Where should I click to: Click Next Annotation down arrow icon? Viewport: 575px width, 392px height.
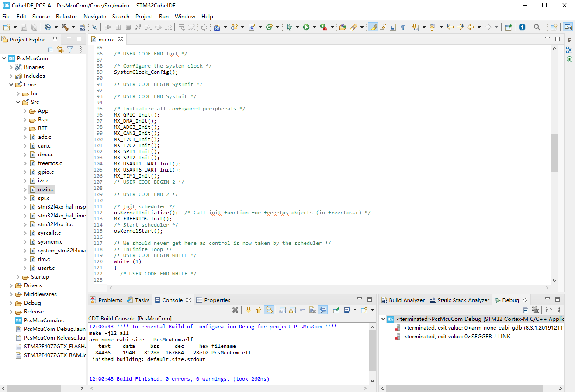(415, 27)
